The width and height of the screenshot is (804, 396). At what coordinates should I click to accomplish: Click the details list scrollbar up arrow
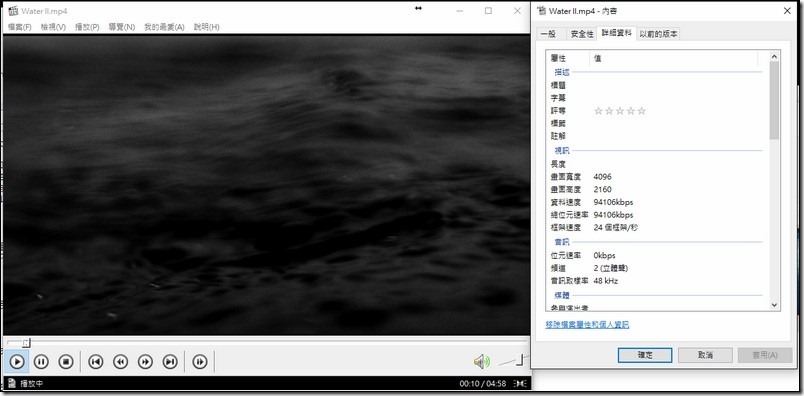pos(774,56)
